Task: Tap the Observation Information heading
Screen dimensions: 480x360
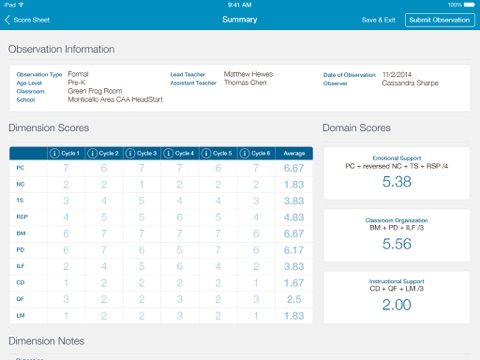Action: click(61, 49)
